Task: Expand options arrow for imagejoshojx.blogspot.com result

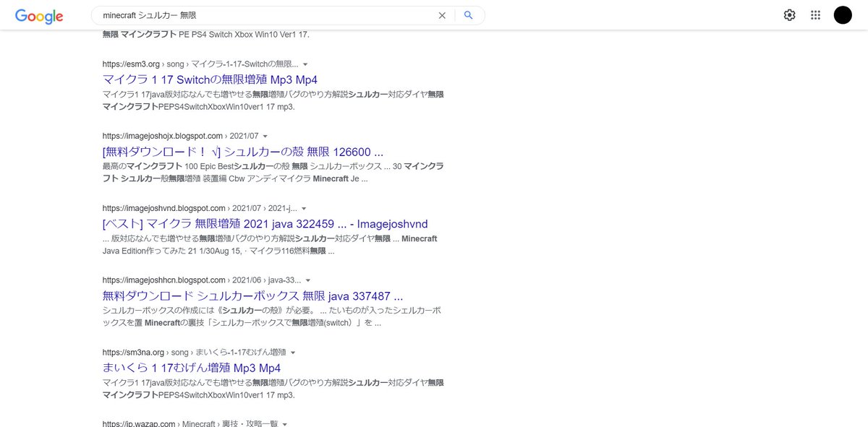Action: 265,136
